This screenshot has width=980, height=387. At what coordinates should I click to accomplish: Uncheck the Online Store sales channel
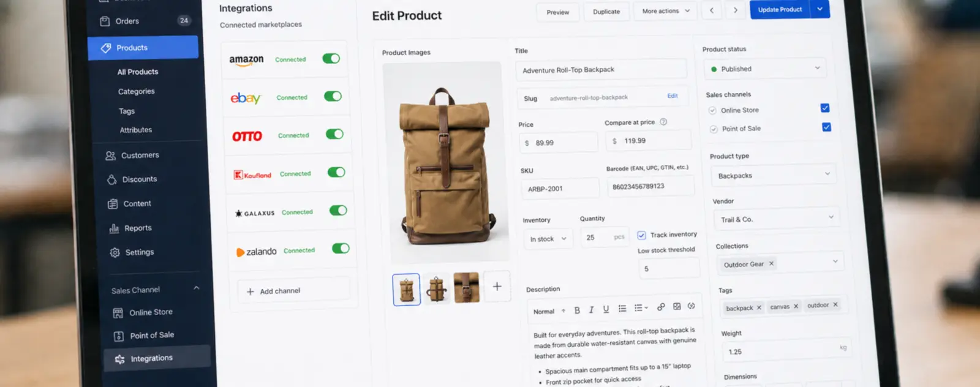(825, 108)
